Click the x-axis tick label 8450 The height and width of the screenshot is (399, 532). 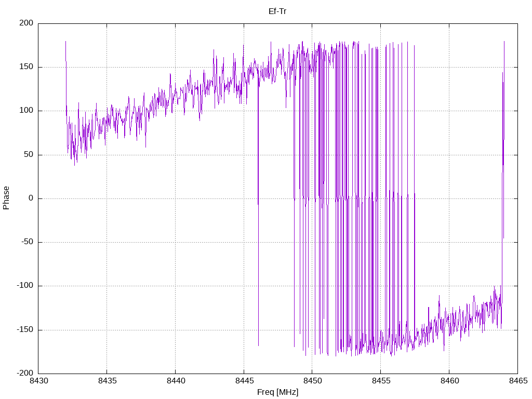click(312, 381)
